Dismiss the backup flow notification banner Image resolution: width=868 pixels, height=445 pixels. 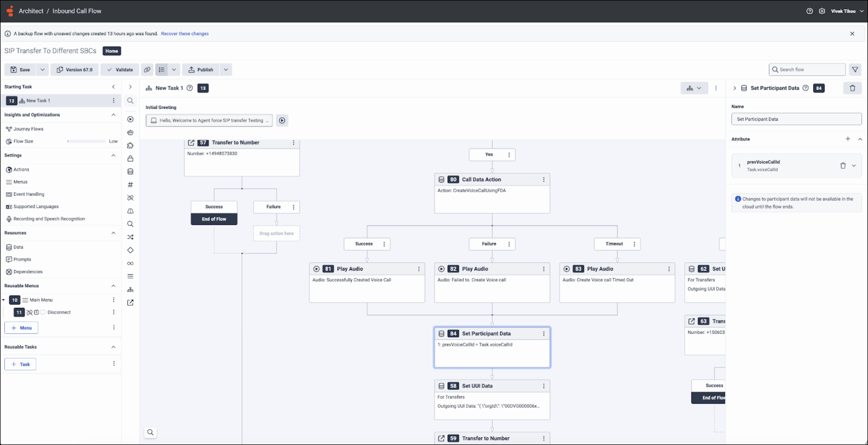(852, 34)
